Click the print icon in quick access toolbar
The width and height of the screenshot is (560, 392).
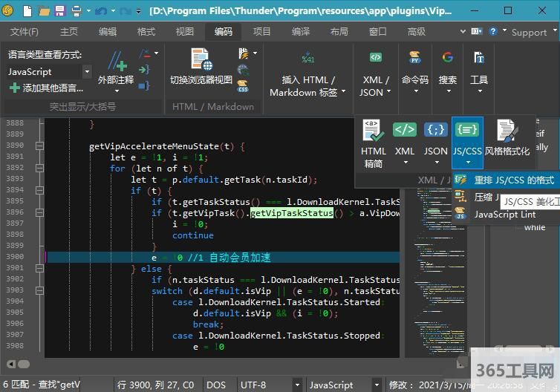point(76,11)
